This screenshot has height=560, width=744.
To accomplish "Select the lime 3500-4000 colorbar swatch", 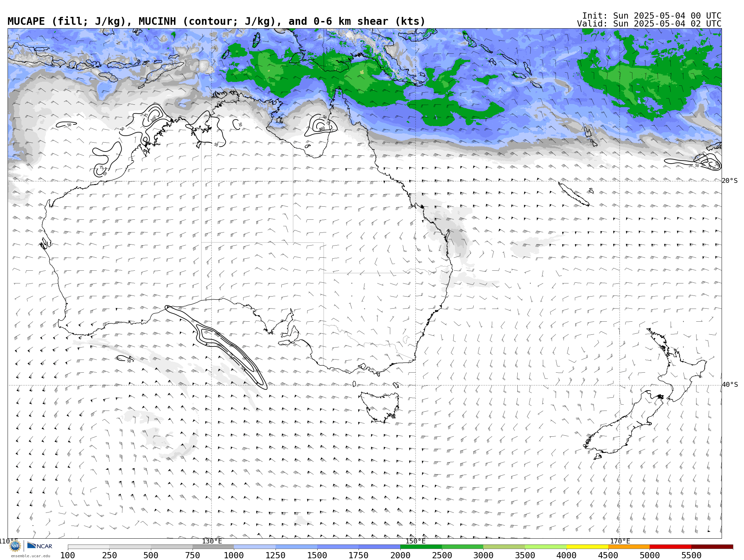I will click(546, 547).
